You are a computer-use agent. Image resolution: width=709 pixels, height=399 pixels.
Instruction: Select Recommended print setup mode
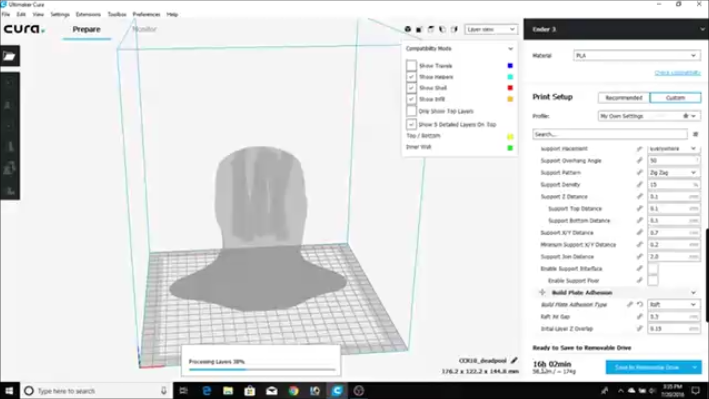(624, 98)
